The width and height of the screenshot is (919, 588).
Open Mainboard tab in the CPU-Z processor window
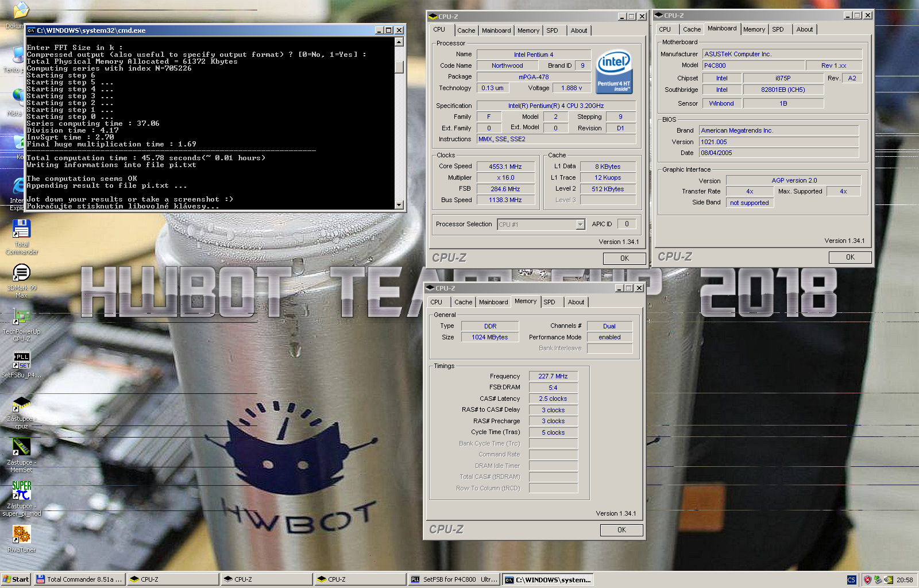point(496,31)
